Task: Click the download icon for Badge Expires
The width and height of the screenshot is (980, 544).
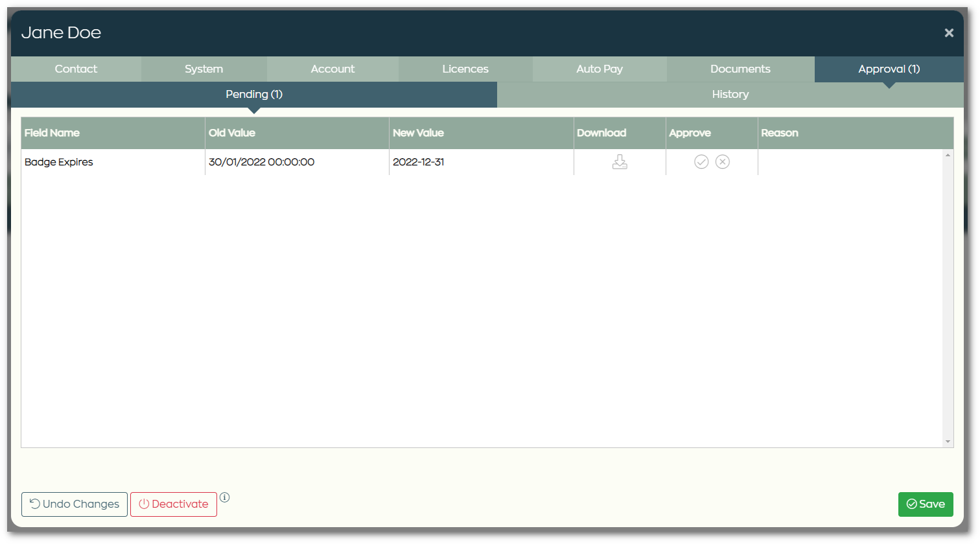Action: 619,161
